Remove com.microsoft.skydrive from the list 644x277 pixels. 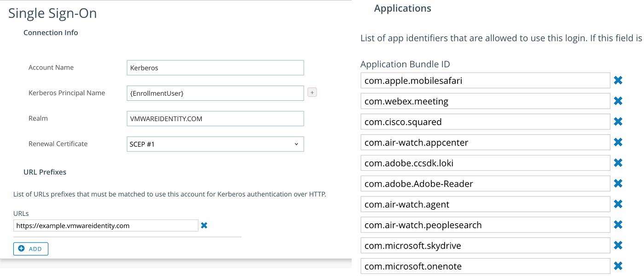point(618,246)
